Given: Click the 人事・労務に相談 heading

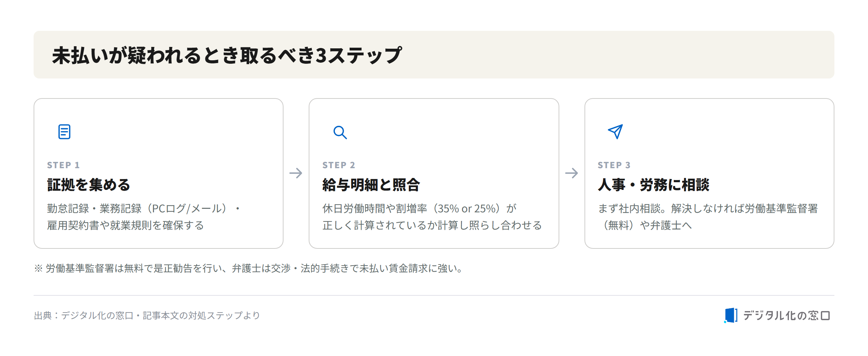Looking at the screenshot, I should click(x=654, y=185).
